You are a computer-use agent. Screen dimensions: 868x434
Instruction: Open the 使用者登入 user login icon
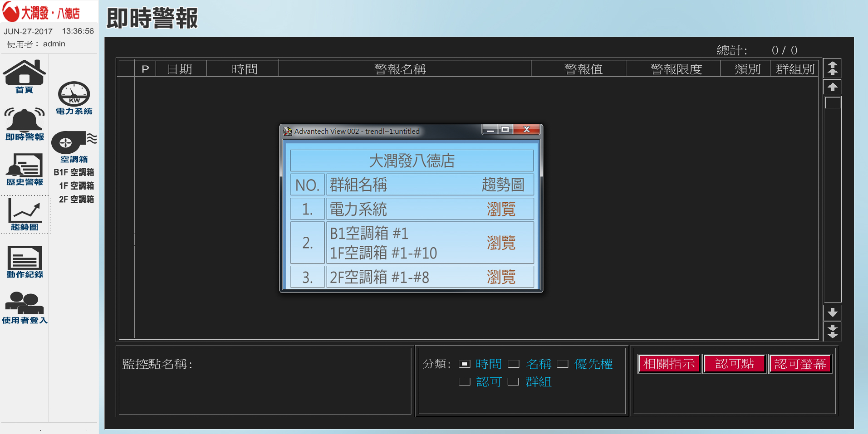[x=25, y=308]
